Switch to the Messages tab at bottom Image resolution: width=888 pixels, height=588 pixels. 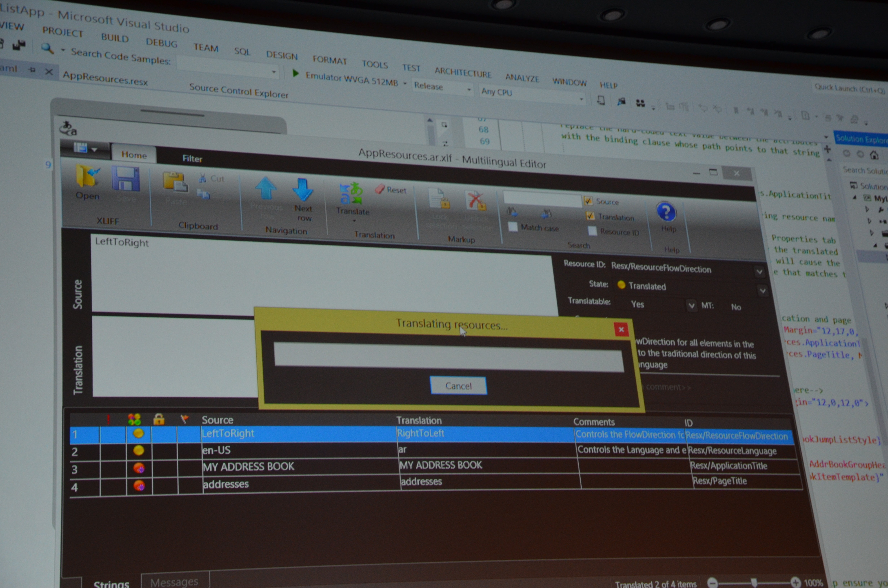click(174, 582)
